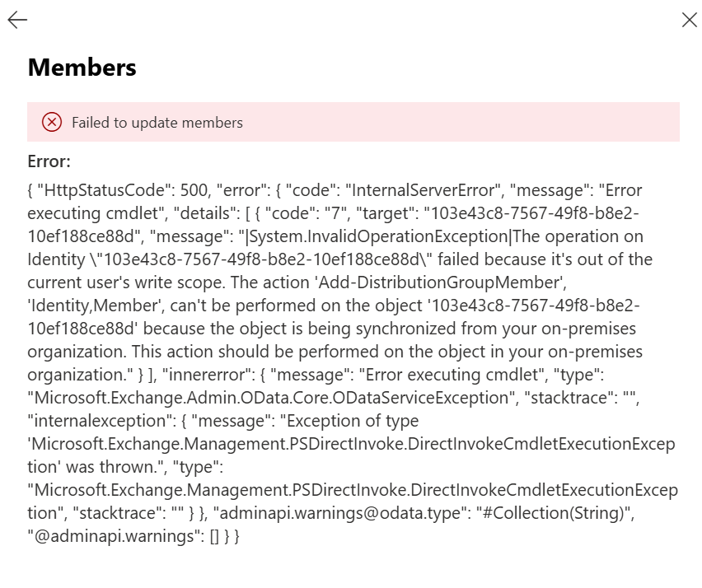Close the Members panel with the X
Screen dimensions: 702x588
690,20
